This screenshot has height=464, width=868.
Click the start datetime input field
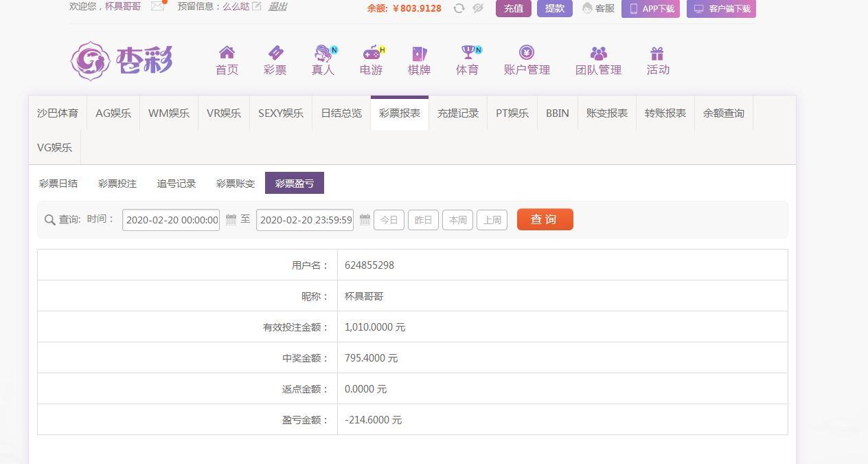coord(171,220)
